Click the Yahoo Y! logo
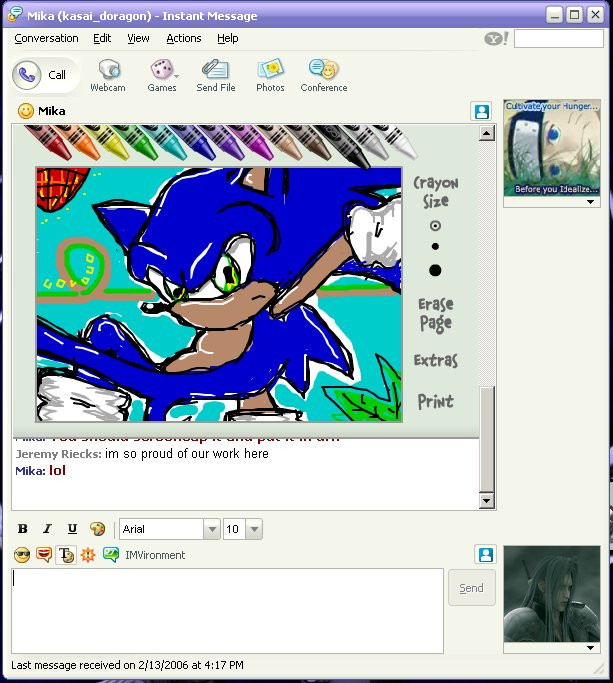Viewport: 613px width, 683px height. pos(496,39)
